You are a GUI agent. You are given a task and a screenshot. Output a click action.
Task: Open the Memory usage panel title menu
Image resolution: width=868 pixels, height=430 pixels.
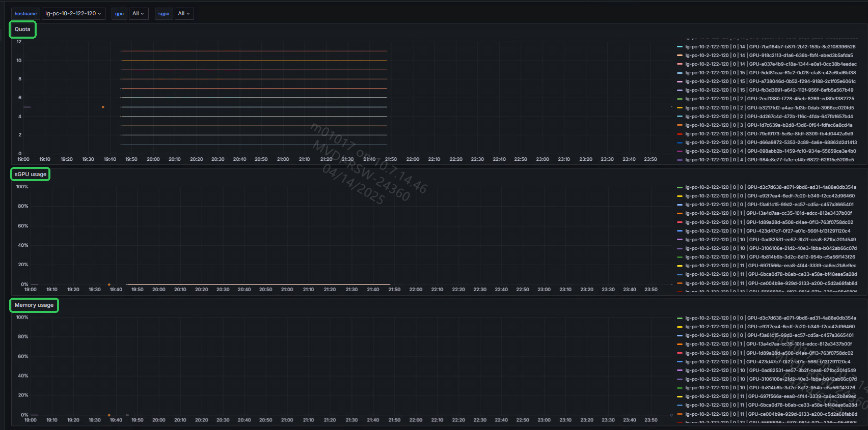34,305
